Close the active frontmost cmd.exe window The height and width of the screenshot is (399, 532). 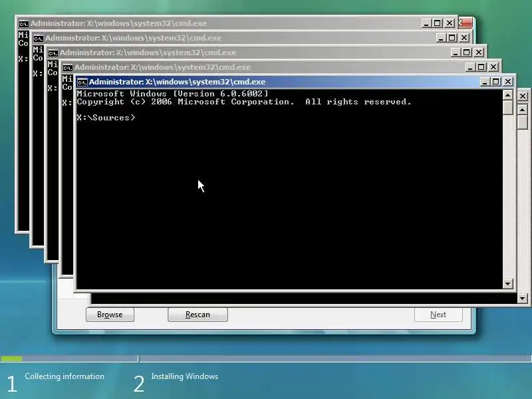(508, 82)
